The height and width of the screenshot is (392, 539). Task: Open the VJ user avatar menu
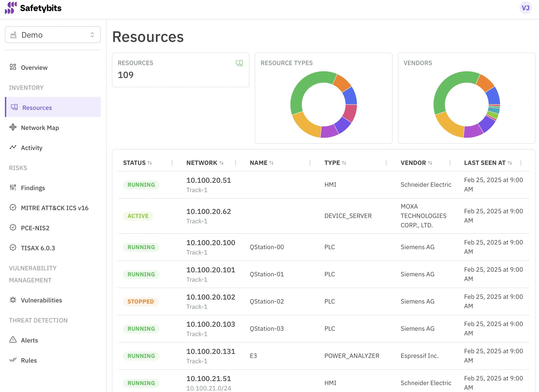[525, 8]
